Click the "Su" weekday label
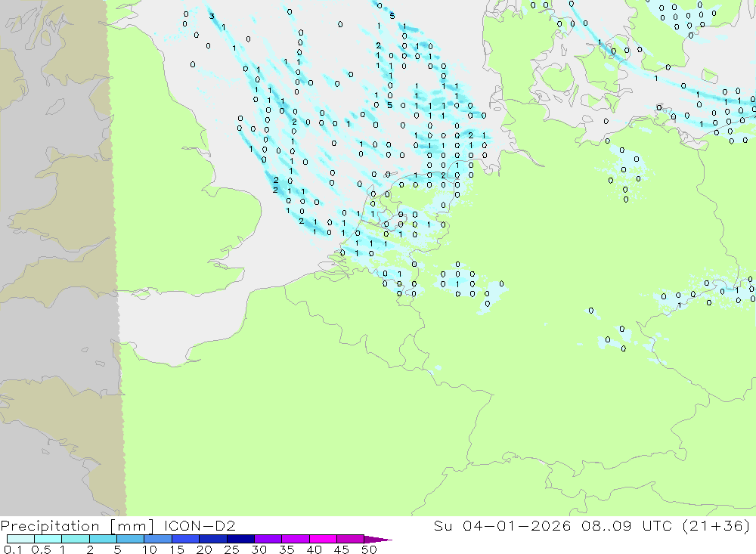This screenshot has height=554, width=756. click(x=442, y=525)
